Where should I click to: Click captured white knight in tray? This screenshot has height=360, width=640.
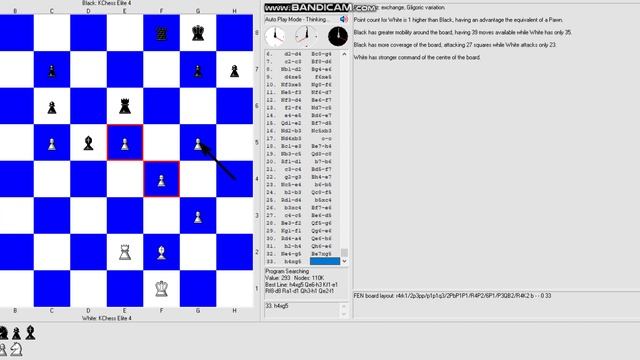click(16, 349)
